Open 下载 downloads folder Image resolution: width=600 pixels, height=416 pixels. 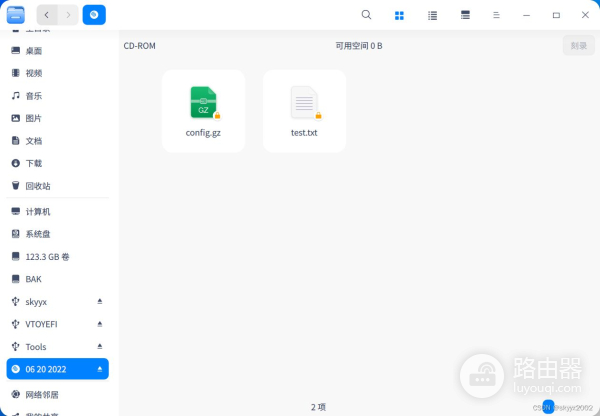coord(34,163)
